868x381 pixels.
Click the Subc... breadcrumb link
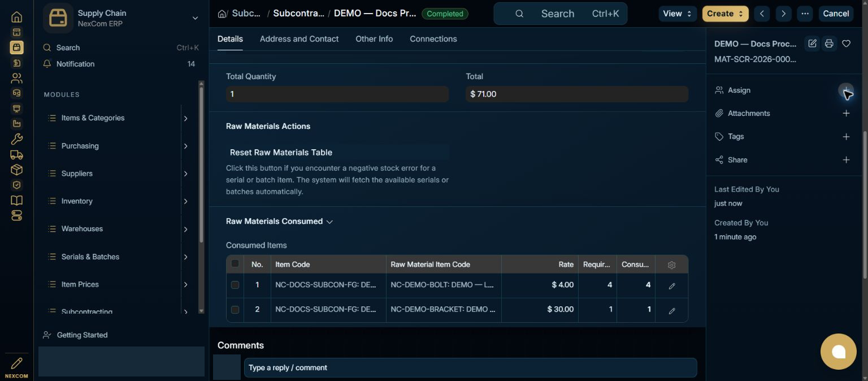tap(247, 14)
